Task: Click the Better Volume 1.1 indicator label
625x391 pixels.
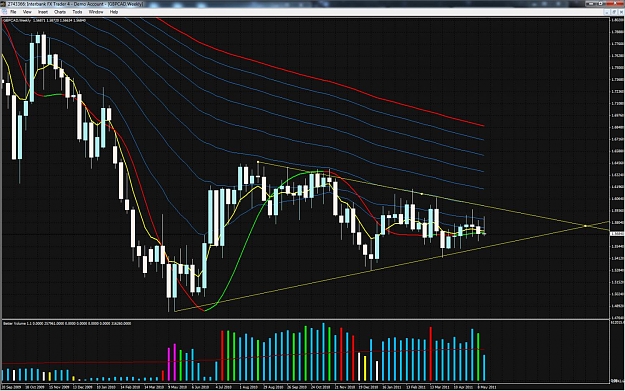Action: [x=17, y=324]
